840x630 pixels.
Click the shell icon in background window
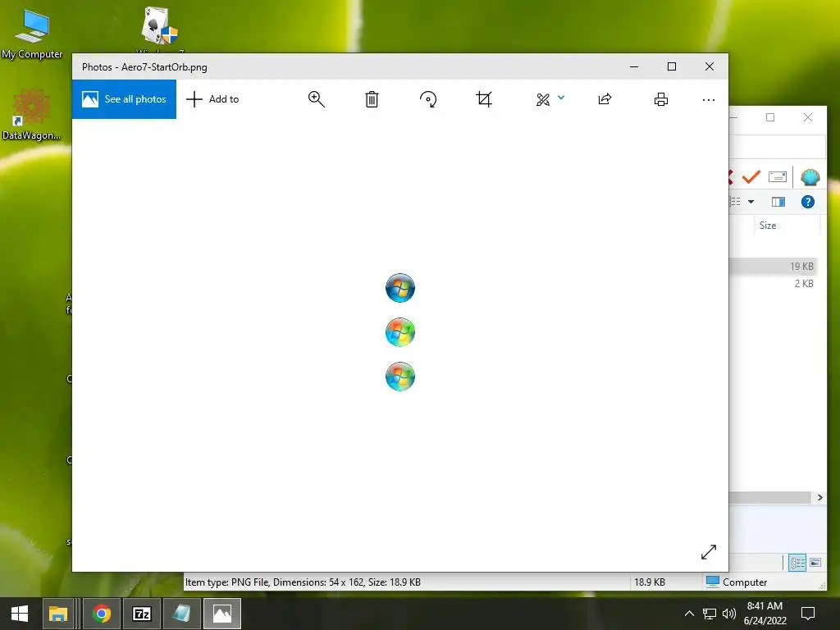coord(810,177)
